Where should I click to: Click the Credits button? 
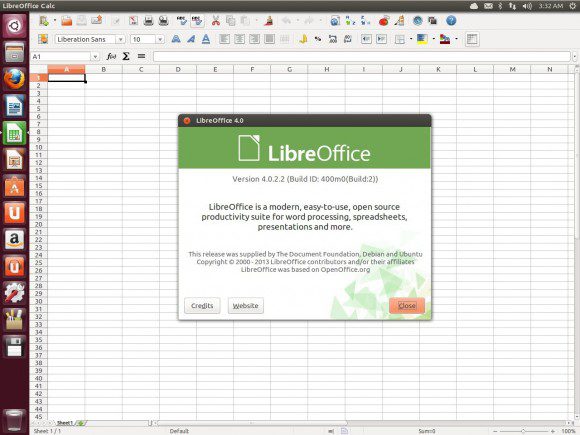pos(202,306)
